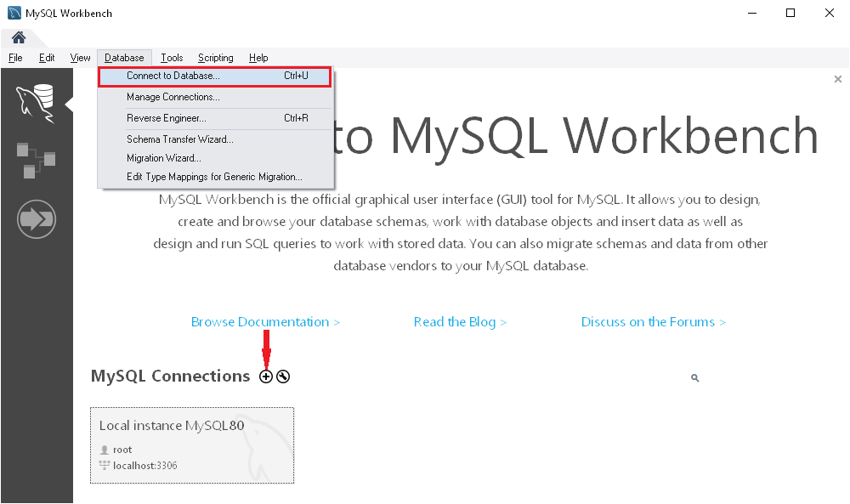
Task: Open the Migration arrow icon in sidebar
Action: (37, 218)
